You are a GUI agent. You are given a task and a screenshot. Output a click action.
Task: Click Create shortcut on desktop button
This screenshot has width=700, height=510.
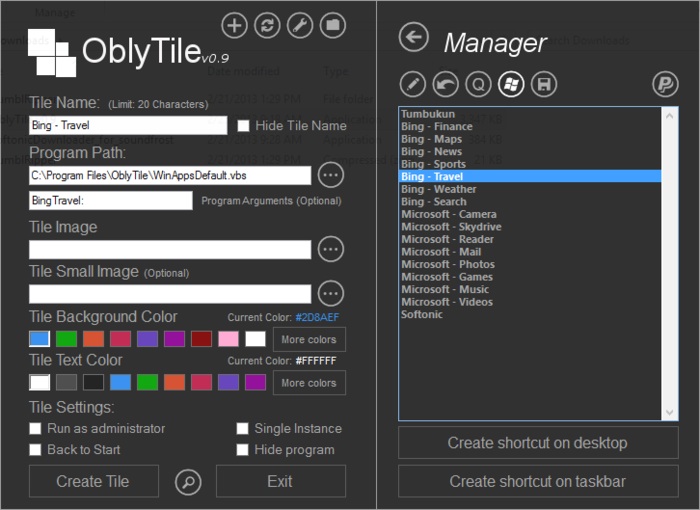(x=537, y=443)
